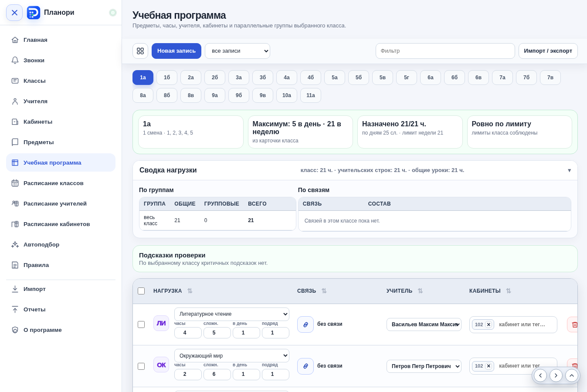Open Автоподбор via the sparkles icon

point(15,244)
